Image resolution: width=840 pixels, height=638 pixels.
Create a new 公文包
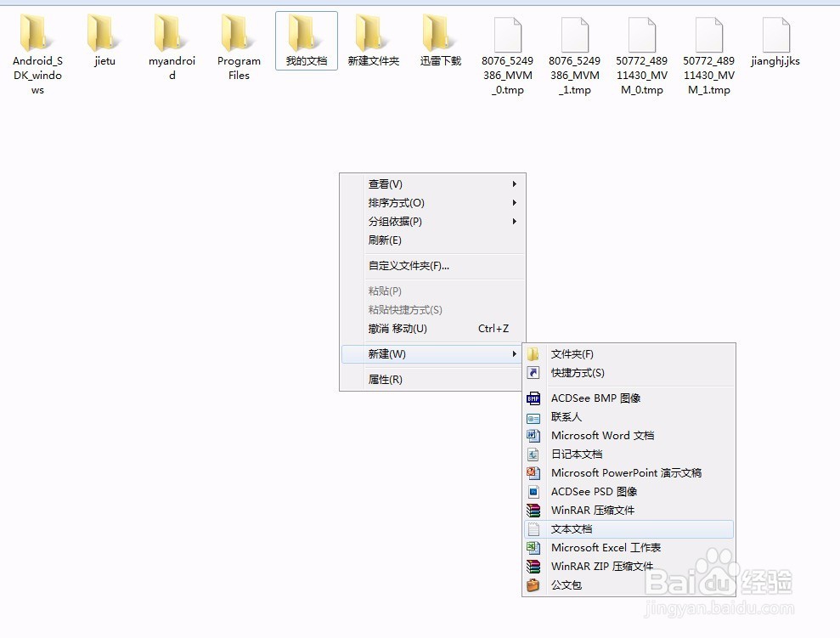click(629, 585)
